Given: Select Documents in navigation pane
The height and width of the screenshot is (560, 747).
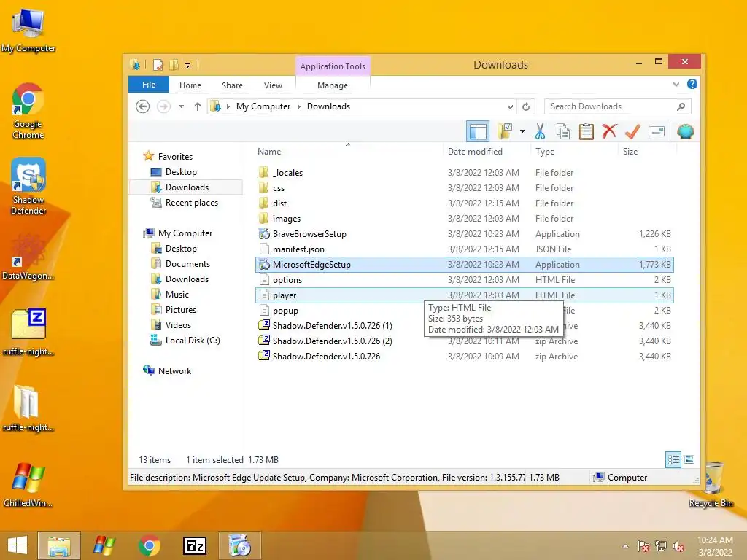Looking at the screenshot, I should 187,264.
